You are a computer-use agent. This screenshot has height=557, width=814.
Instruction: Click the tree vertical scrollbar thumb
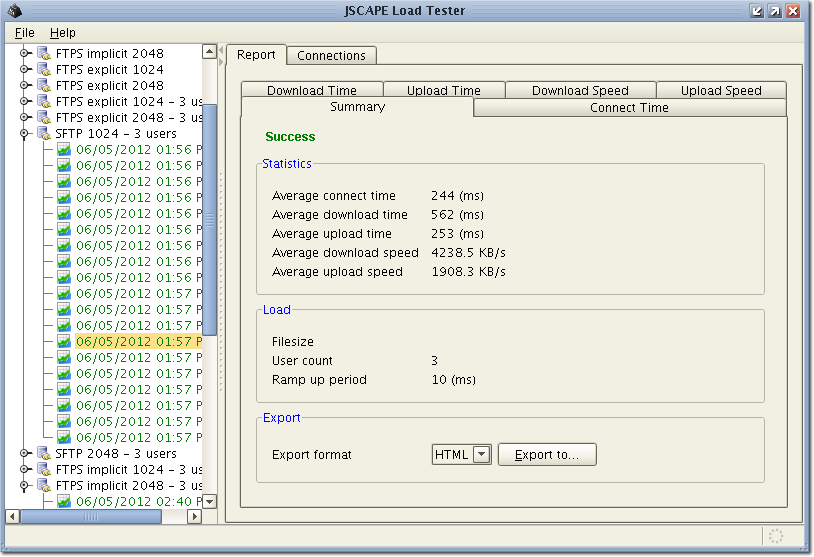click(x=210, y=220)
